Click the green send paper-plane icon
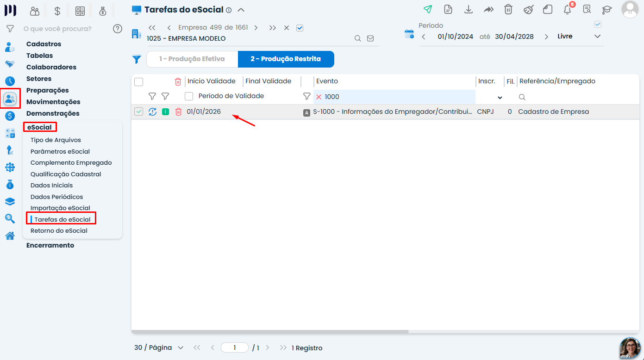This screenshot has height=360, width=644. pyautogui.click(x=428, y=9)
